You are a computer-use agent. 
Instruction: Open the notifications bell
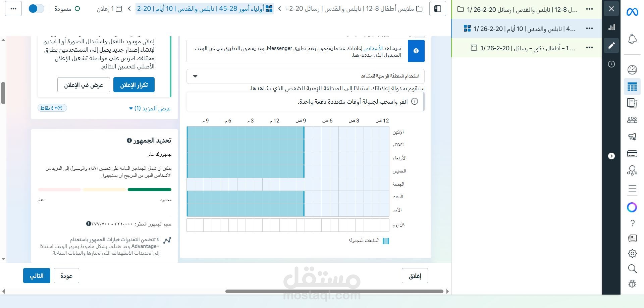pyautogui.click(x=632, y=39)
